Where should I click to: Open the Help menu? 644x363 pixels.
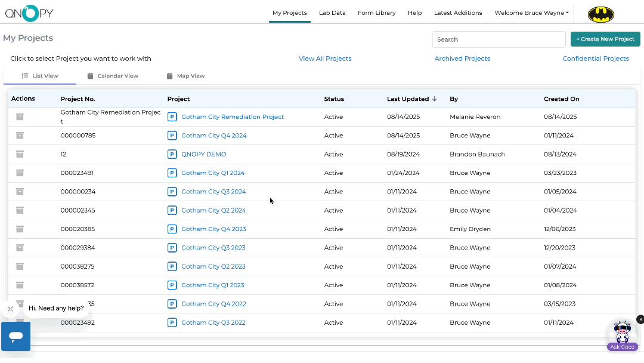click(415, 13)
